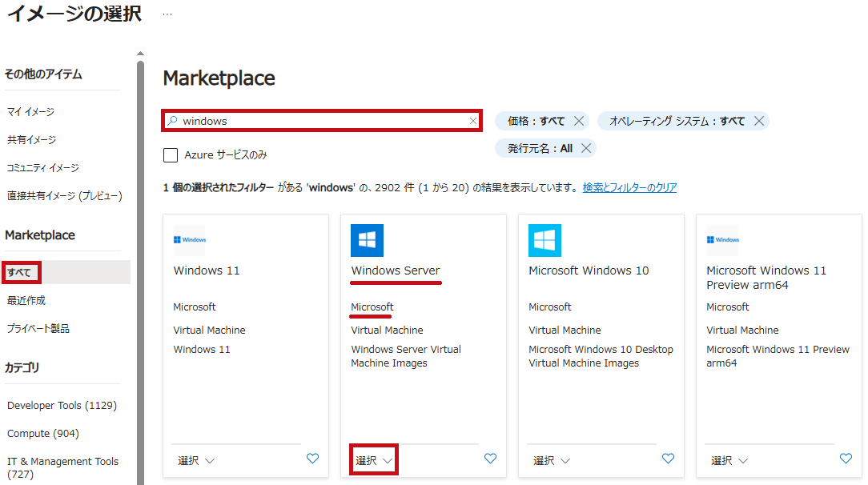Click the Marketplace search input field
868x485 pixels.
[322, 121]
